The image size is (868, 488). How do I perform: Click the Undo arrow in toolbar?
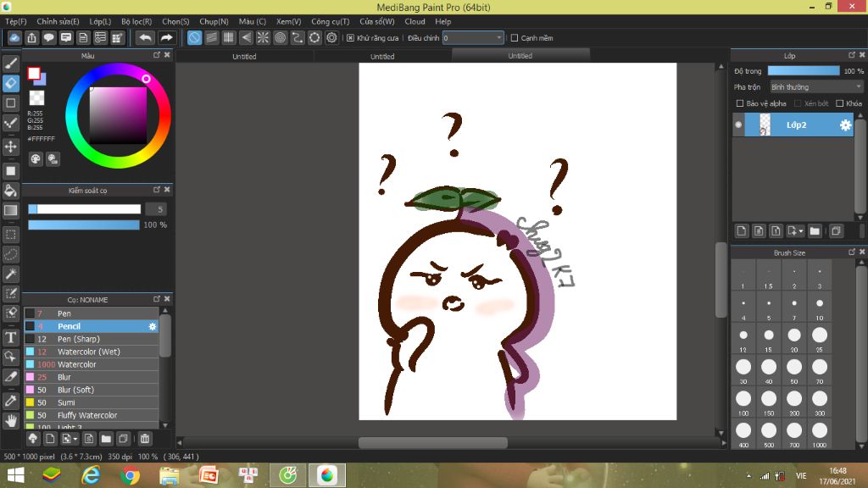[x=145, y=37]
